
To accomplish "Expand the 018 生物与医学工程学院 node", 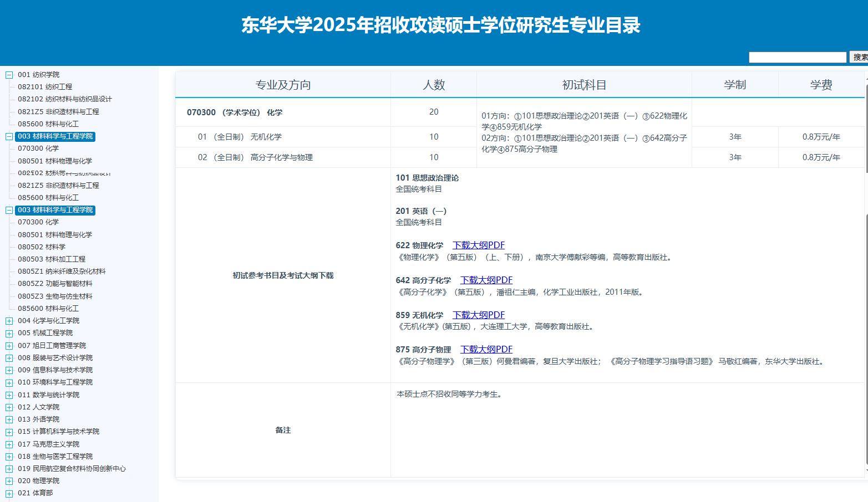I will [9, 457].
